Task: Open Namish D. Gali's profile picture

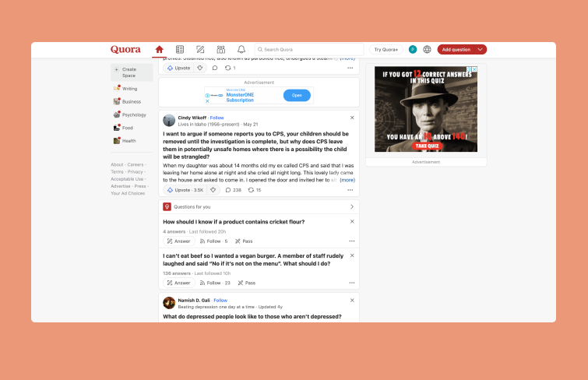Action: [x=169, y=303]
